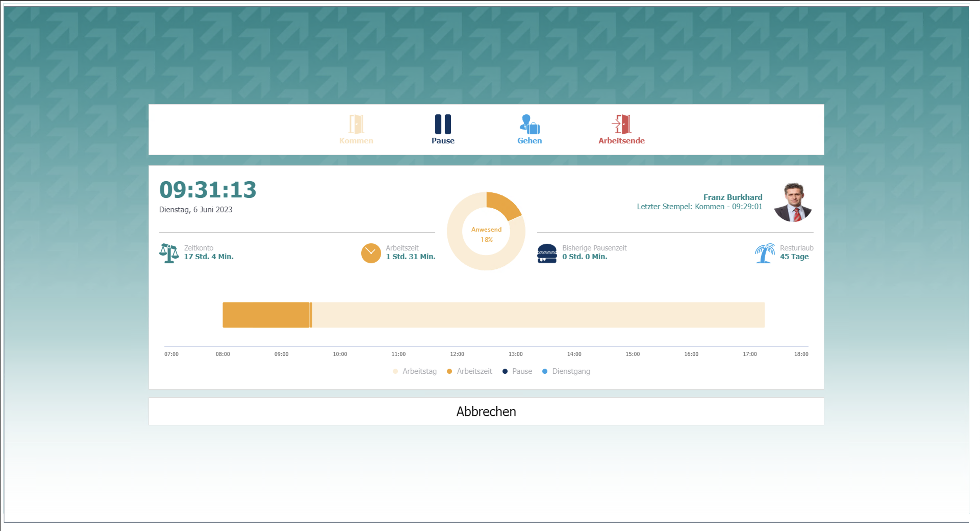Click the red Arbeitsende exit icon
Image resolution: width=980 pixels, height=531 pixels.
tap(621, 124)
